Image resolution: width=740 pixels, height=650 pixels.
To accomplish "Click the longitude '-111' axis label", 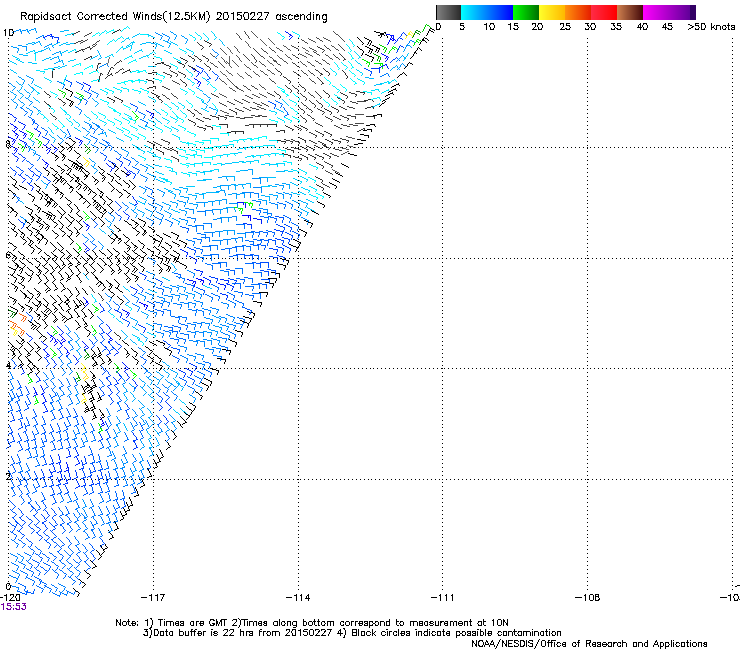I will (x=442, y=598).
